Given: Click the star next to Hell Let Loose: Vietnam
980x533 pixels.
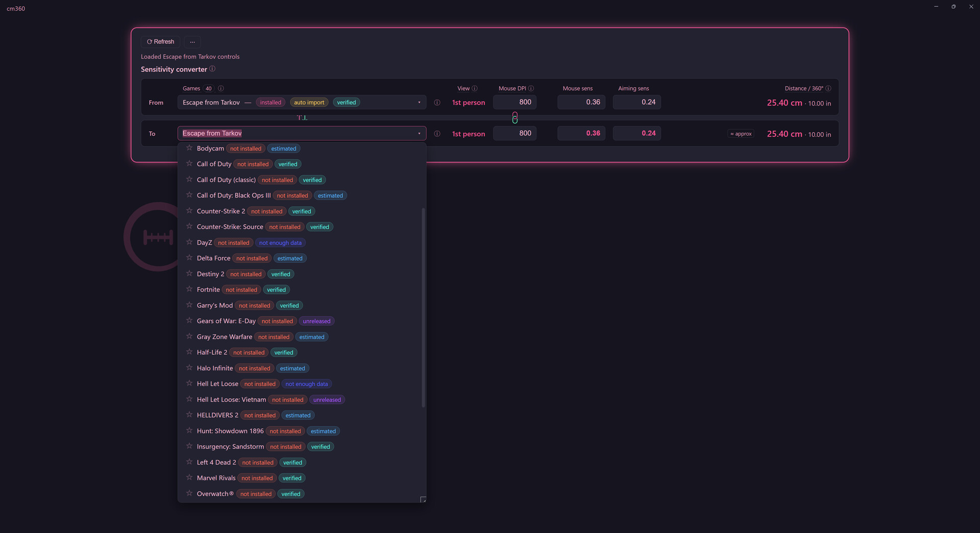Looking at the screenshot, I should pos(189,399).
